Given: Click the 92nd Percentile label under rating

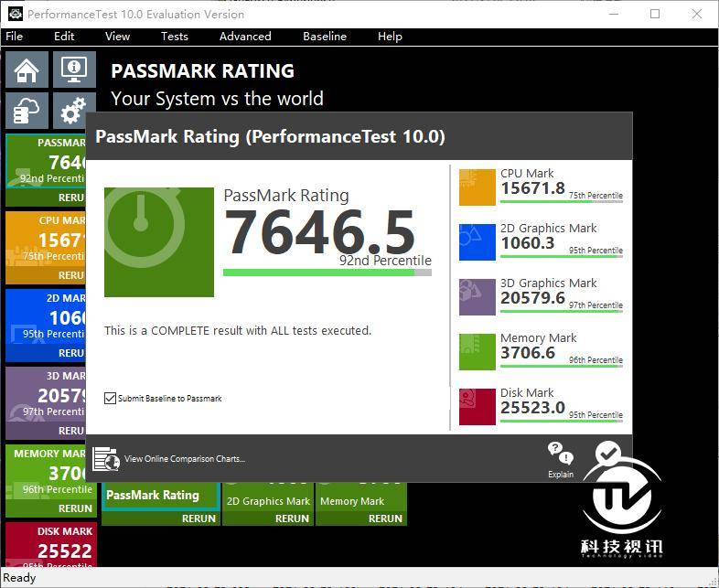Looking at the screenshot, I should point(385,261).
